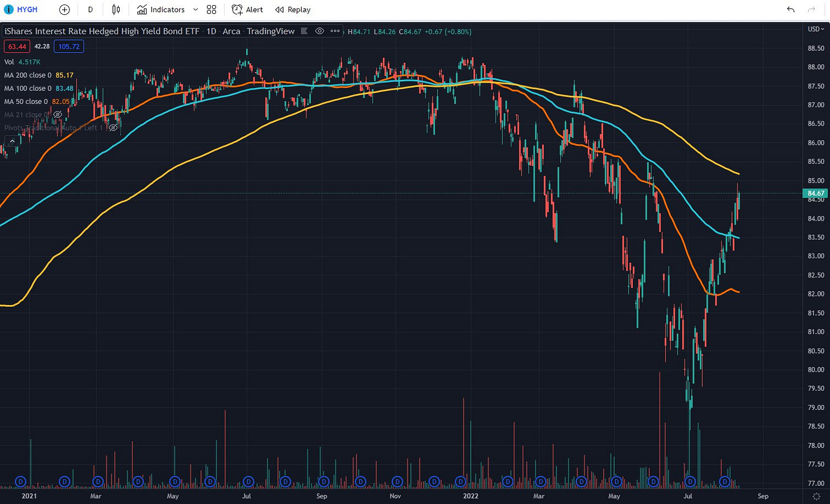Show the hidden Pivots Traditional indicator
This screenshot has width=830, height=504.
113,128
